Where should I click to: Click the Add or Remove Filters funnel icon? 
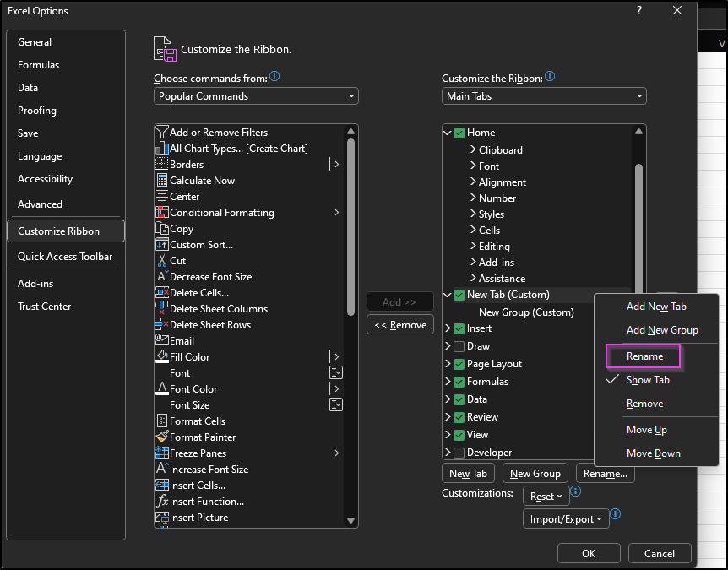click(x=162, y=132)
